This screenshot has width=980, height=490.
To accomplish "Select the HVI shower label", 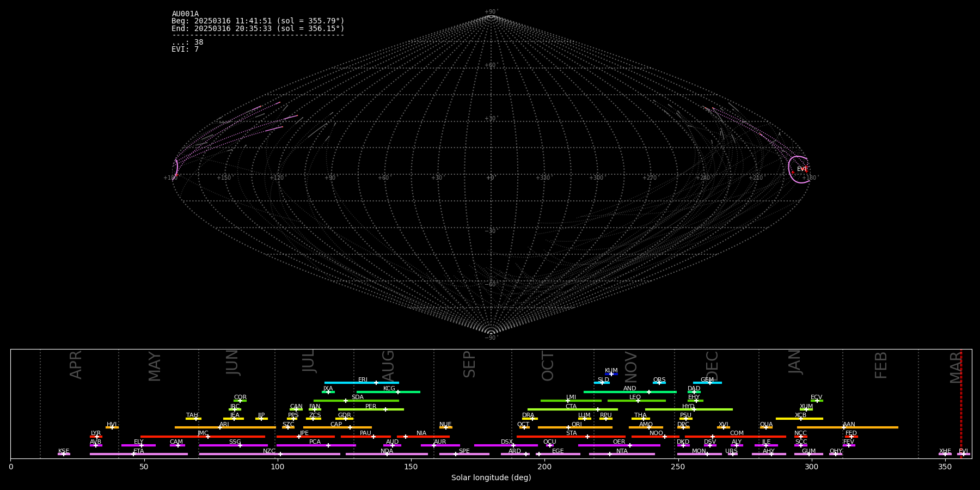I will 112,425.
